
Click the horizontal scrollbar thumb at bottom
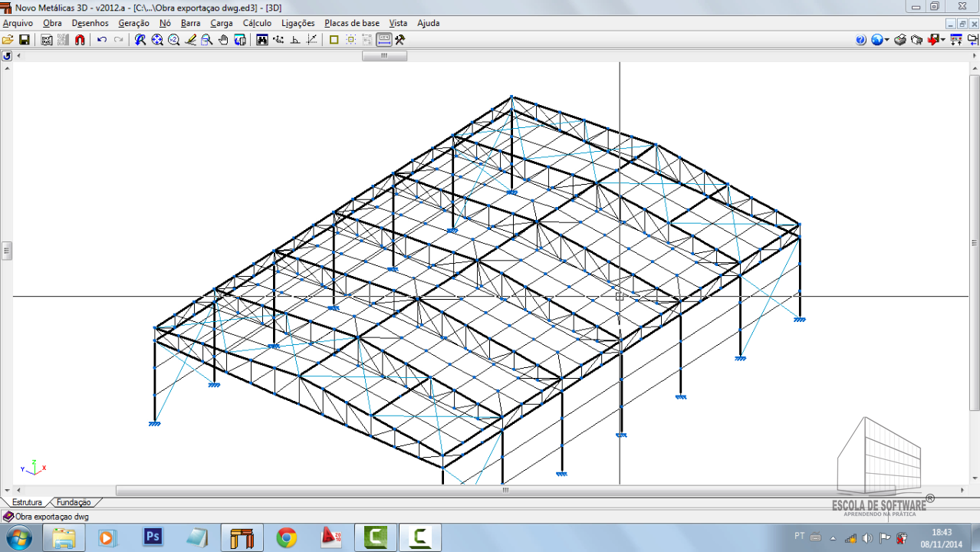(505, 490)
